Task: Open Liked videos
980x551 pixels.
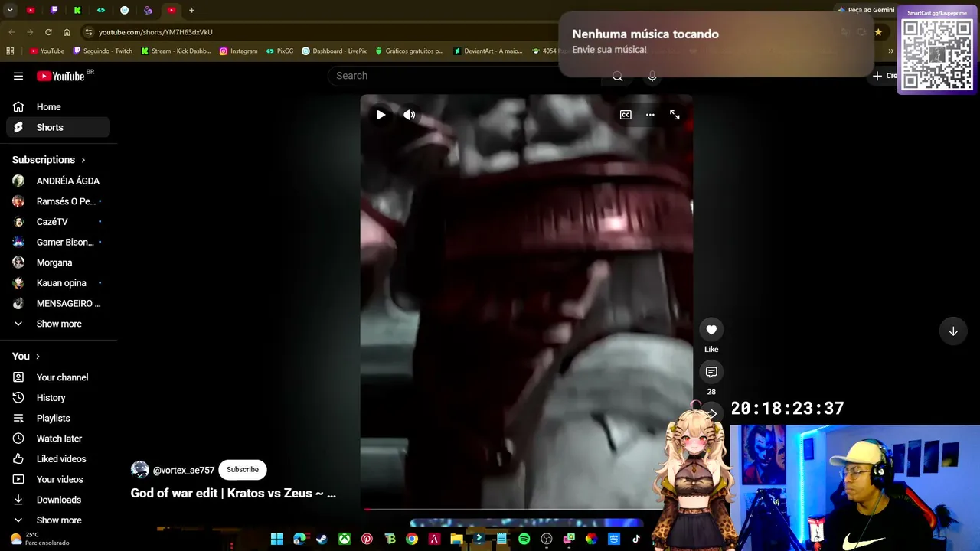Action: 58,459
